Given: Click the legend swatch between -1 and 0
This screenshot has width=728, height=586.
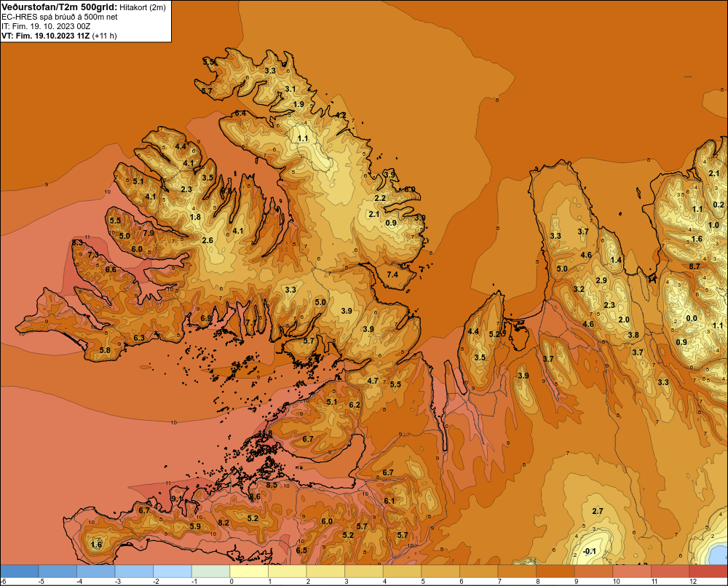Looking at the screenshot, I should tap(211, 571).
